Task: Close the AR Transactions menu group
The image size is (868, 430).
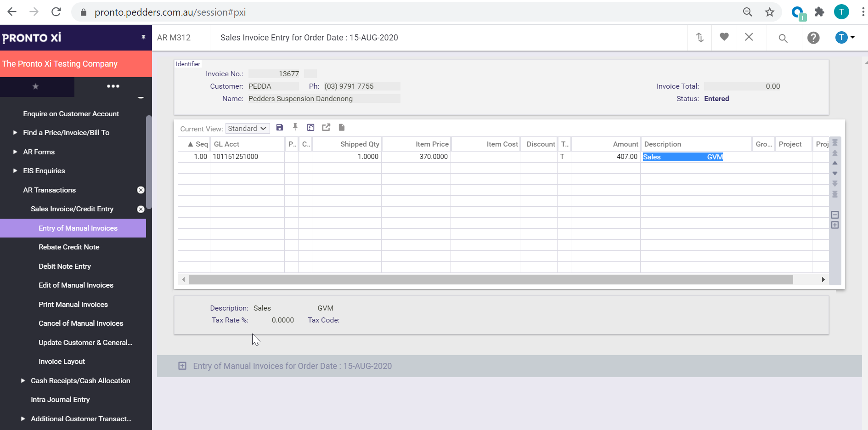Action: 141,190
